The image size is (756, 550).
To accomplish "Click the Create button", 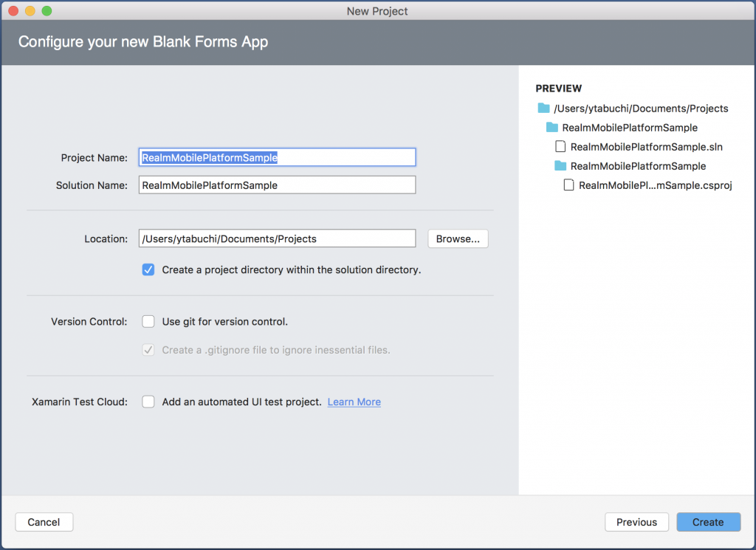I will 708,522.
